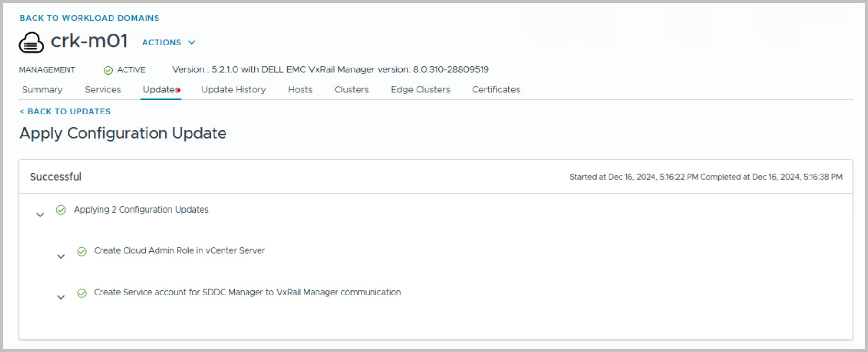Screen dimensions: 868x352
Task: Go to the Update History tab
Action: (233, 90)
